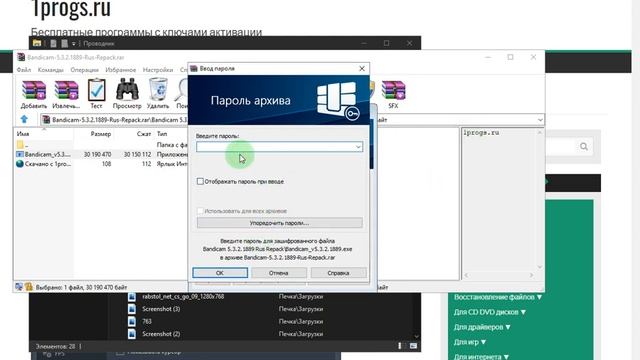
Task: Select the 763 file in Проводник
Action: point(147,322)
